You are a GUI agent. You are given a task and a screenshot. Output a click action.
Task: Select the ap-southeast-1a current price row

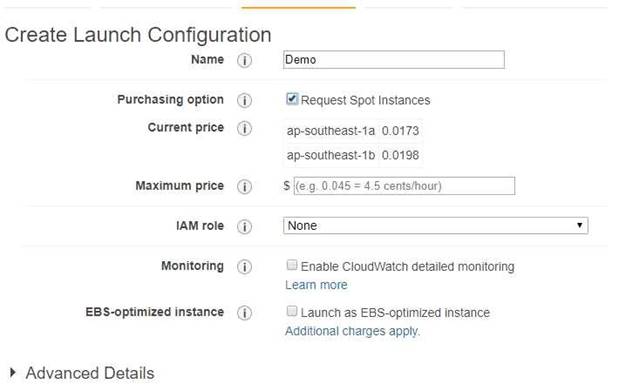[x=353, y=131]
